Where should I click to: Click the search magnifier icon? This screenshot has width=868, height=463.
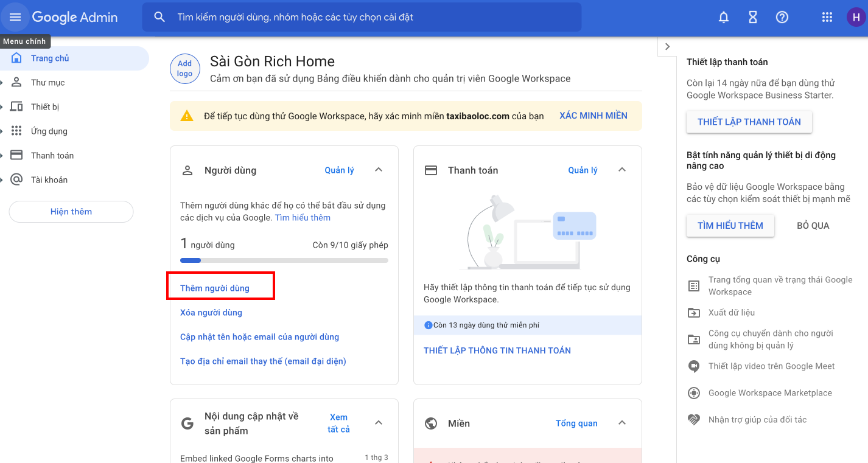click(159, 17)
